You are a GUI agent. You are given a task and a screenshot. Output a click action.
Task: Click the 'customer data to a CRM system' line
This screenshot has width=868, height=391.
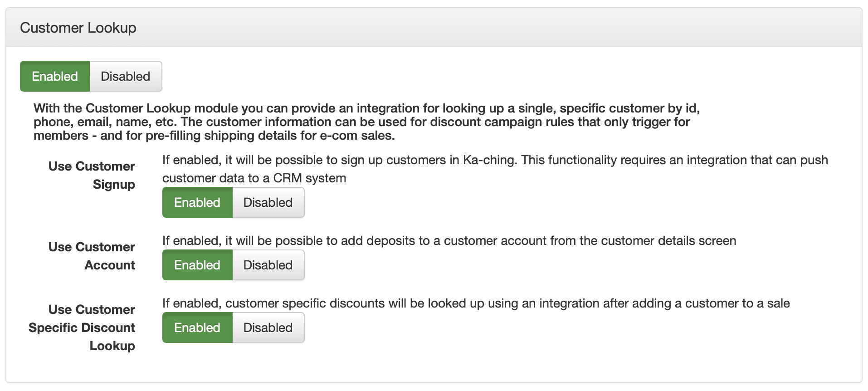pyautogui.click(x=254, y=178)
